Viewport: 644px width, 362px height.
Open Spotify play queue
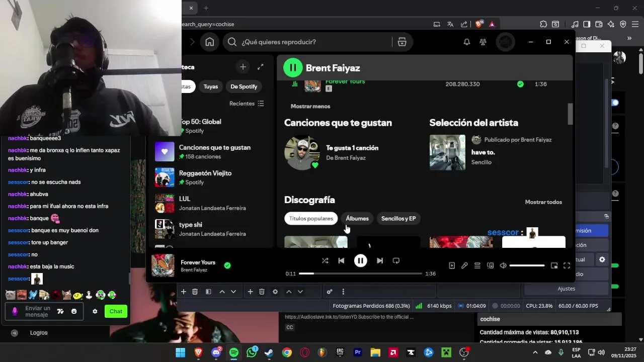pos(477,265)
